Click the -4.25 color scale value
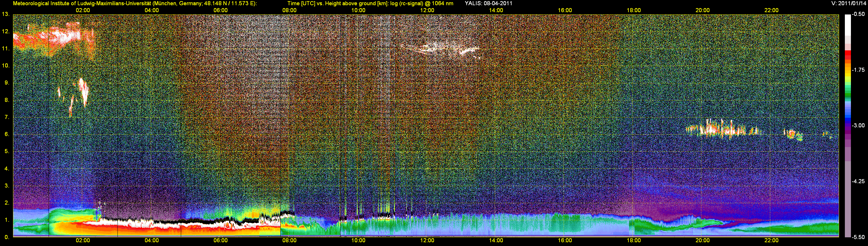This screenshot has height=246, width=868. [858, 181]
